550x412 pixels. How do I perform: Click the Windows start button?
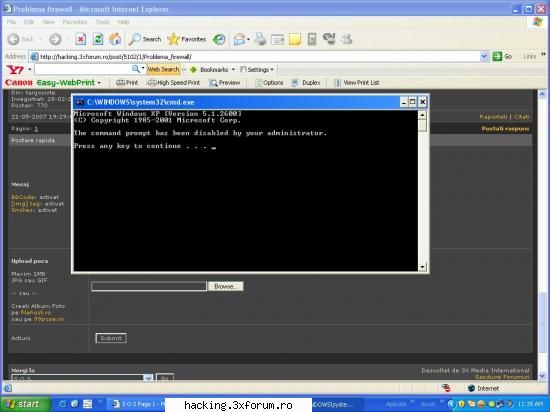(x=25, y=404)
